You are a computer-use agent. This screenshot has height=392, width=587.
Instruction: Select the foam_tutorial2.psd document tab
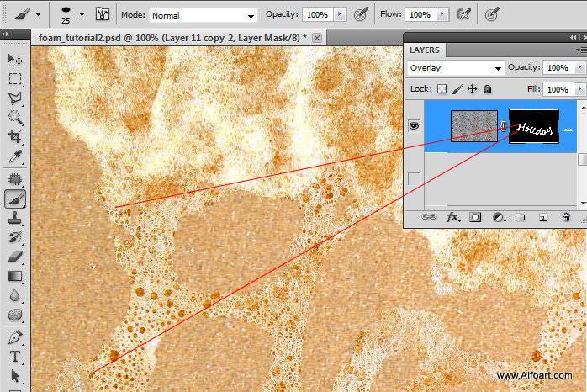tap(172, 38)
